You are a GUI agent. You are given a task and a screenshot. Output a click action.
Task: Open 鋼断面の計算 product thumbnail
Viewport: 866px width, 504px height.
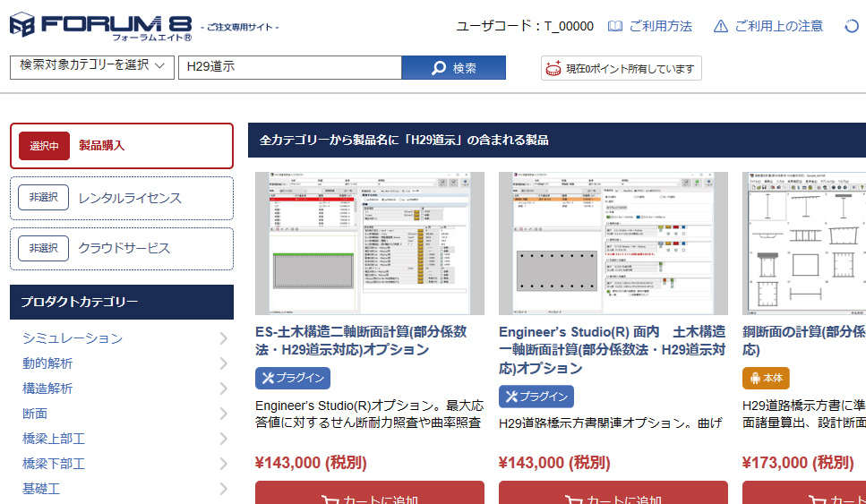tap(804, 243)
